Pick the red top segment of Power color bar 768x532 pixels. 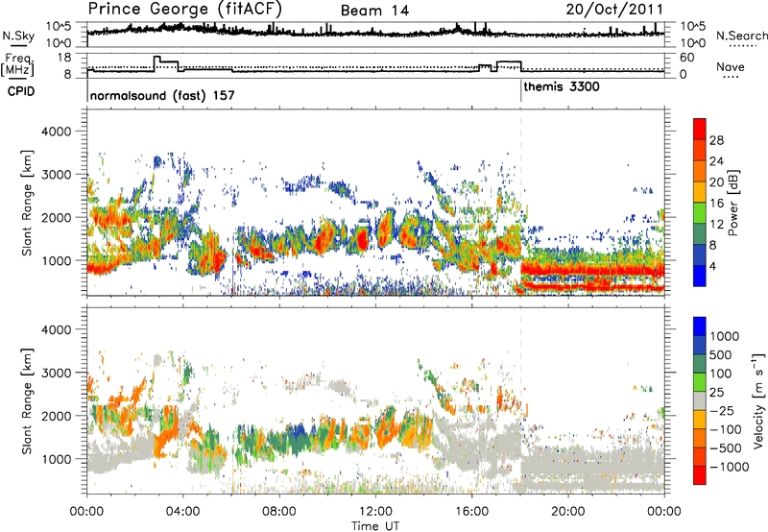click(700, 130)
